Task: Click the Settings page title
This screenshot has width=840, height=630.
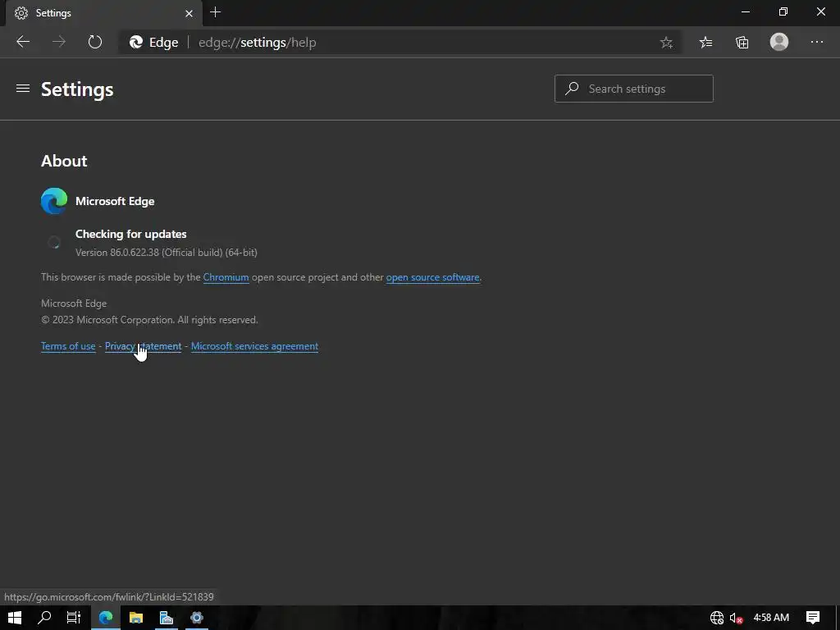Action: (x=77, y=89)
